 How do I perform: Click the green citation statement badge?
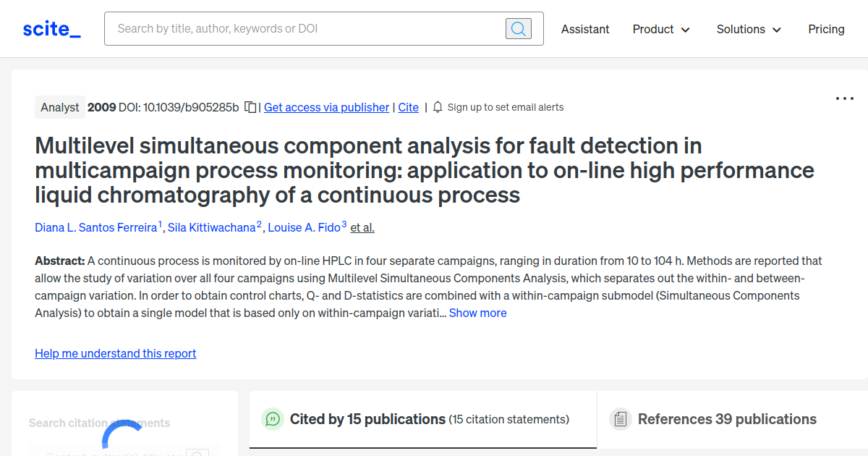272,419
